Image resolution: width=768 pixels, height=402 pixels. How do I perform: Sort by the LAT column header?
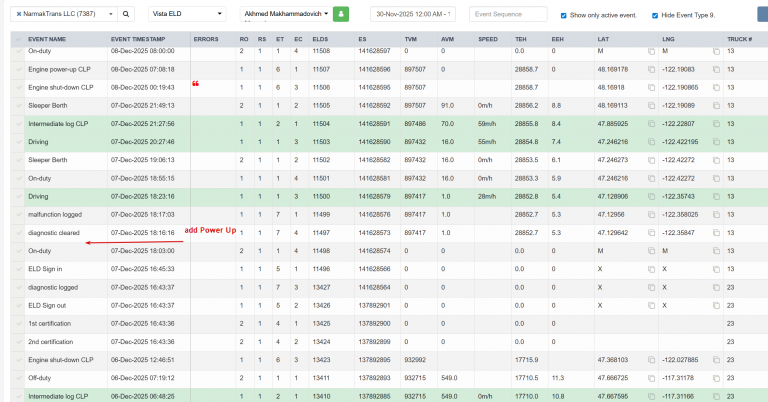click(x=603, y=39)
